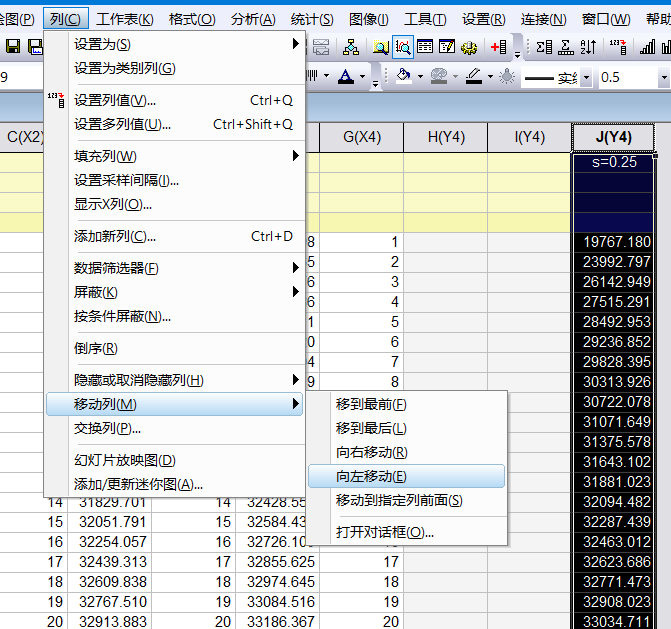Viewport: 671px width, 629px height.
Task: Click the Sort A-Z icon
Action: [x=588, y=47]
